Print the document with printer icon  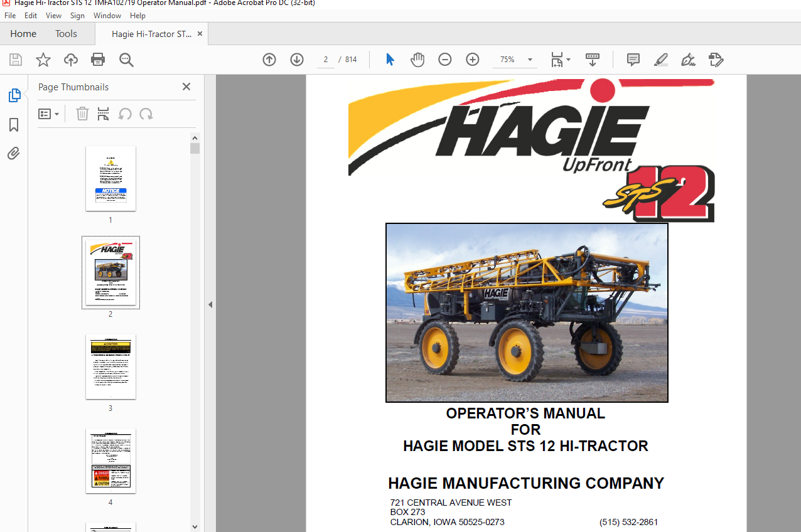[98, 60]
